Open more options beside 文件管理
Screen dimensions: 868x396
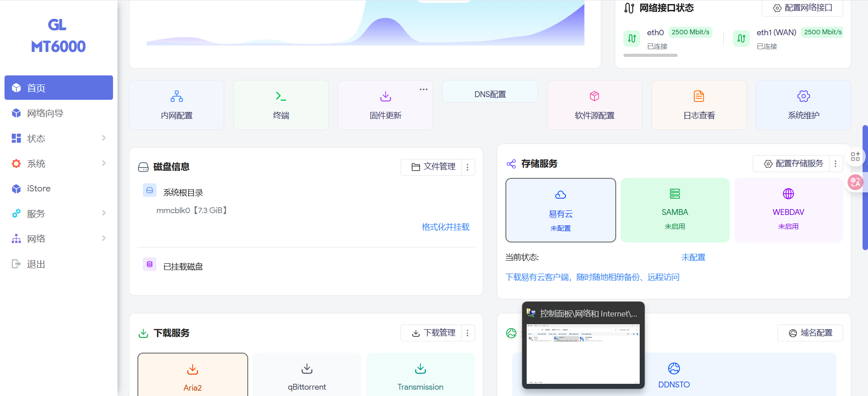pos(467,167)
